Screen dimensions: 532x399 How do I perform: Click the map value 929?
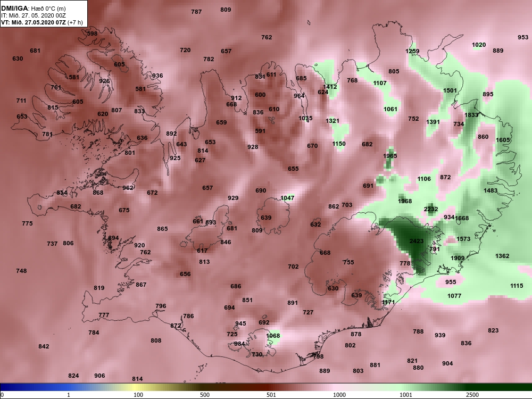[x=233, y=198]
